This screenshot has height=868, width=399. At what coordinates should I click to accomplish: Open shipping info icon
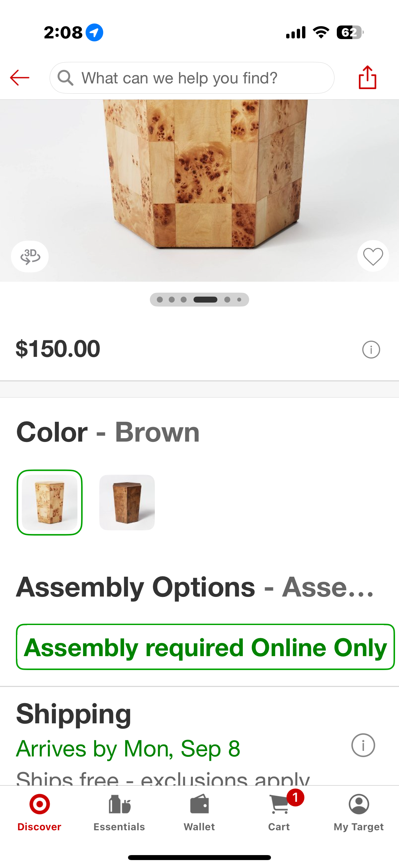[x=363, y=745]
